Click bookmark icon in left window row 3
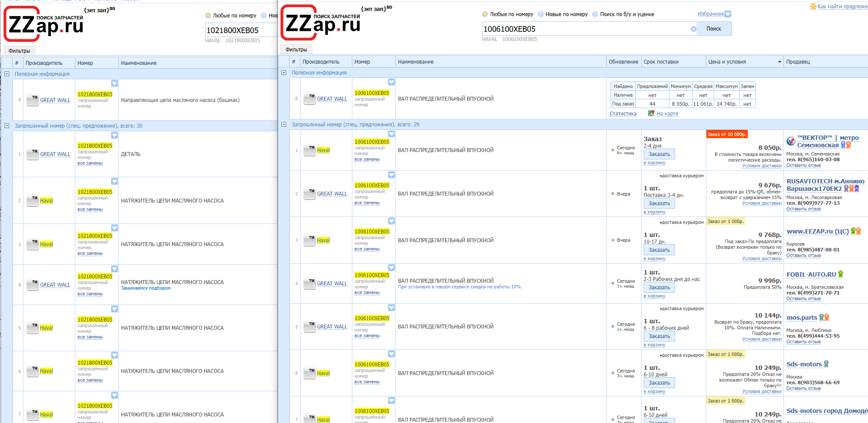Image resolution: width=868 pixels, height=423 pixels. 115,228
